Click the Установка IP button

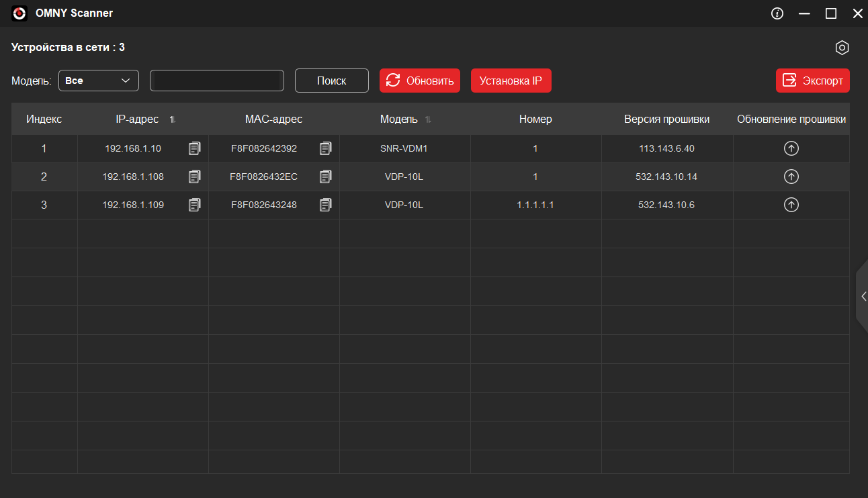(511, 81)
